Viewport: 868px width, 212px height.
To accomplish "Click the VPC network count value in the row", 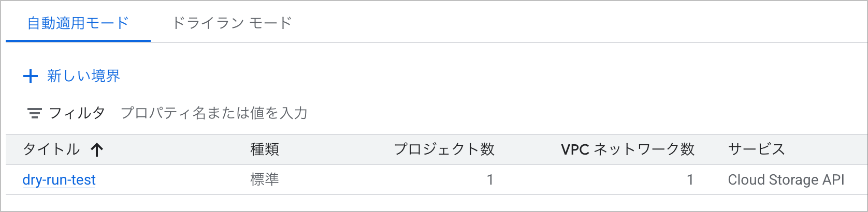I will (690, 180).
